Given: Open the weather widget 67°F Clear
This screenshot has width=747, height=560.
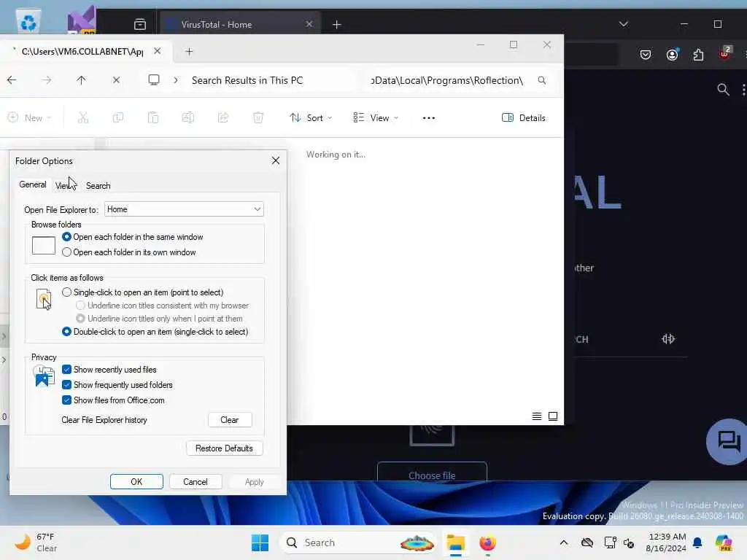Looking at the screenshot, I should pos(36,542).
